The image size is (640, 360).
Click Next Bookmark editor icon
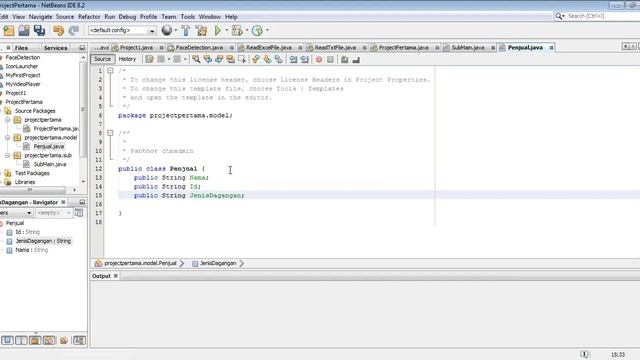click(x=267, y=60)
